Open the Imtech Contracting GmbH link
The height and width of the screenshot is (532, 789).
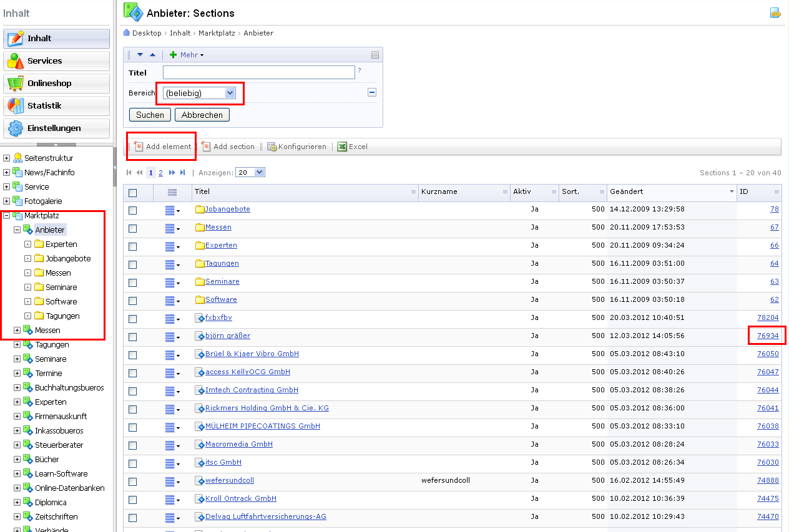coord(252,390)
